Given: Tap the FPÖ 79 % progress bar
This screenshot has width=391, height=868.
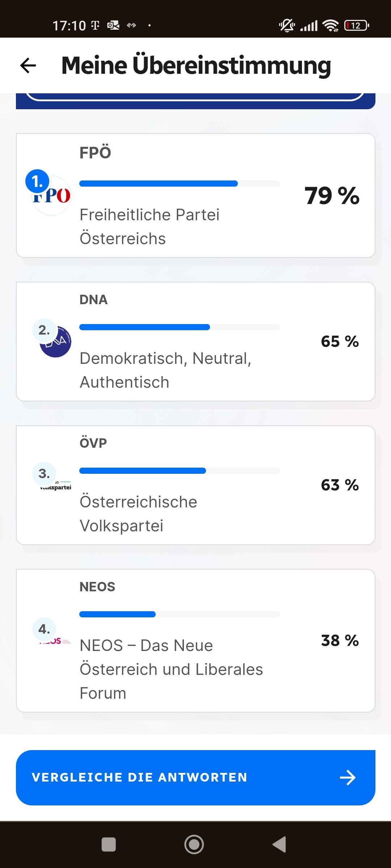Looking at the screenshot, I should [x=180, y=183].
